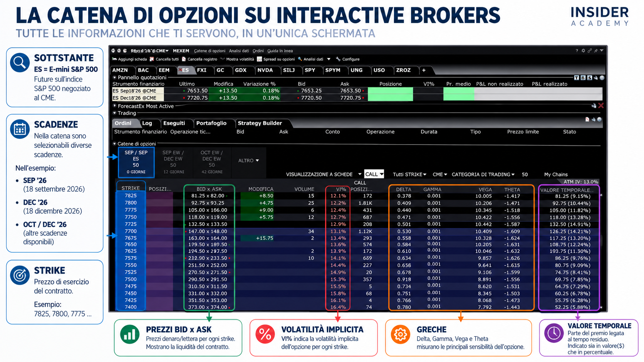Click My Chains link
The height and width of the screenshot is (362, 644).
pyautogui.click(x=556, y=174)
